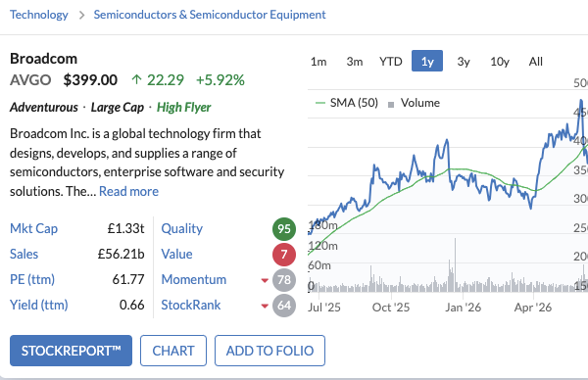Switch chart to 3y range
This screenshot has width=588, height=380.
(464, 61)
